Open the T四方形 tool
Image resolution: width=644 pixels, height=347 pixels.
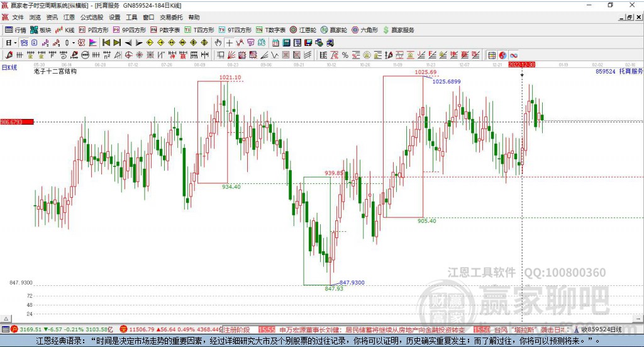coord(199,30)
